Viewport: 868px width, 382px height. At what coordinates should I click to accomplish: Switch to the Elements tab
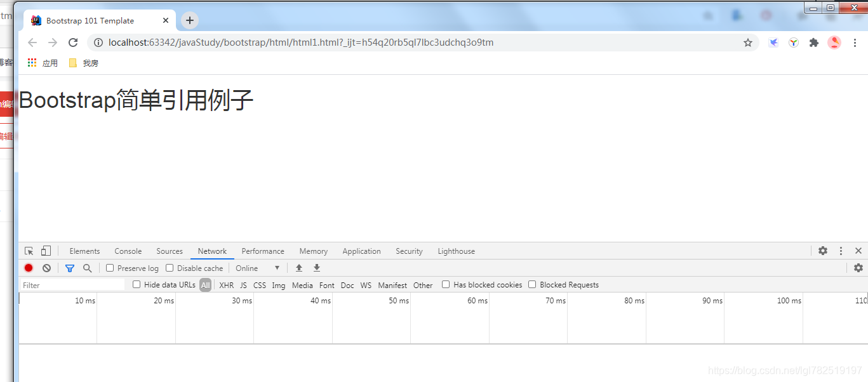tap(84, 251)
